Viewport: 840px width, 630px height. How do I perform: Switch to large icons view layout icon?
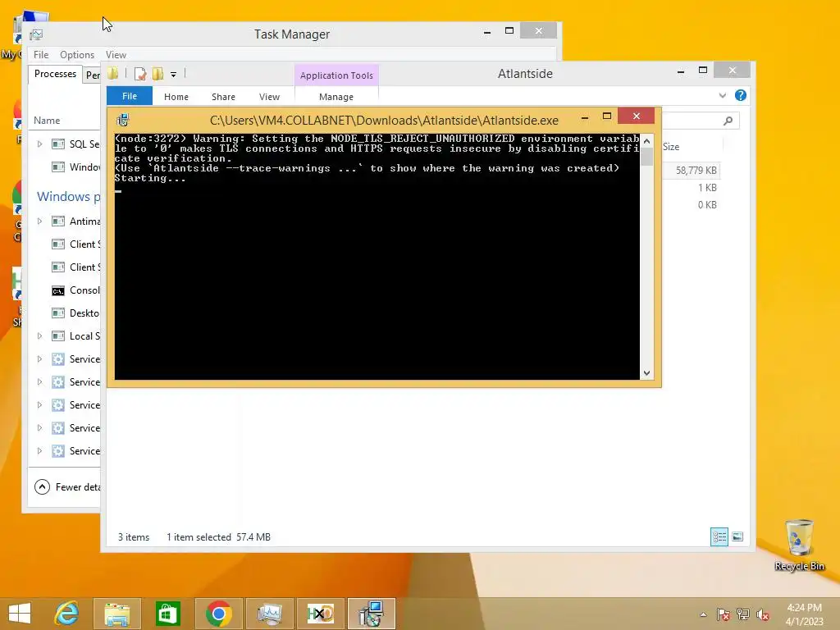tap(737, 536)
